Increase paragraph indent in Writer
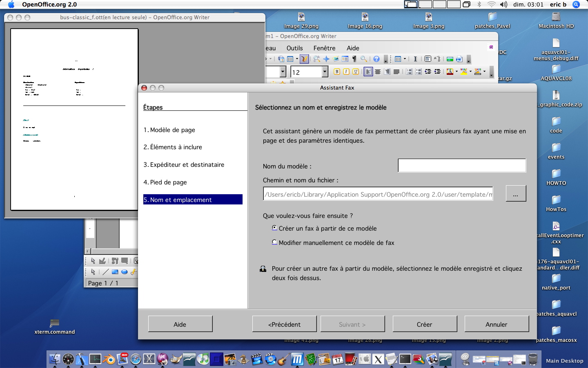Viewport: 588px width, 368px height. (437, 72)
